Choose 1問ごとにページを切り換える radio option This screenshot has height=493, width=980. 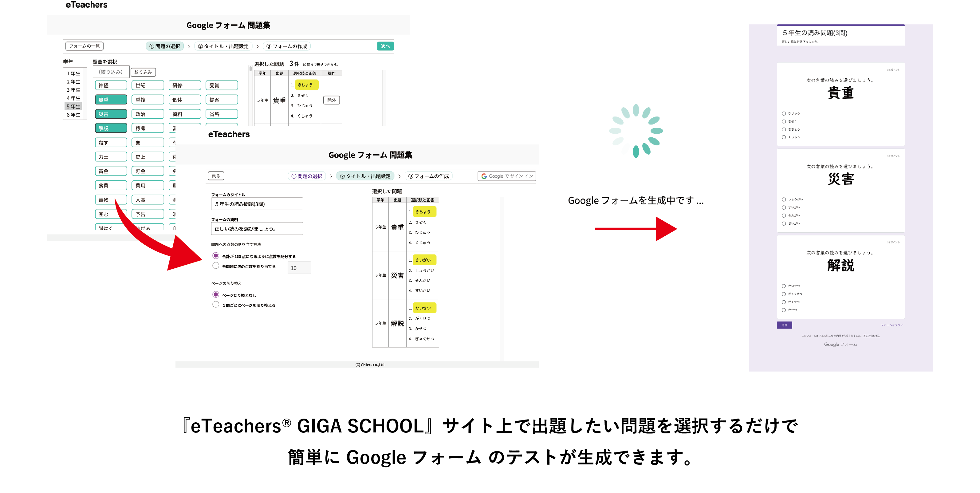coord(216,305)
